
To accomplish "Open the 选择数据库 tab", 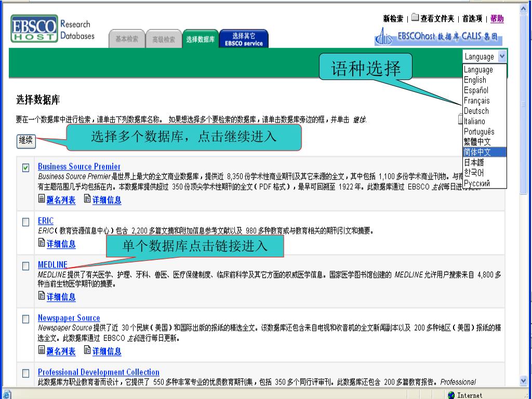I will click(201, 39).
